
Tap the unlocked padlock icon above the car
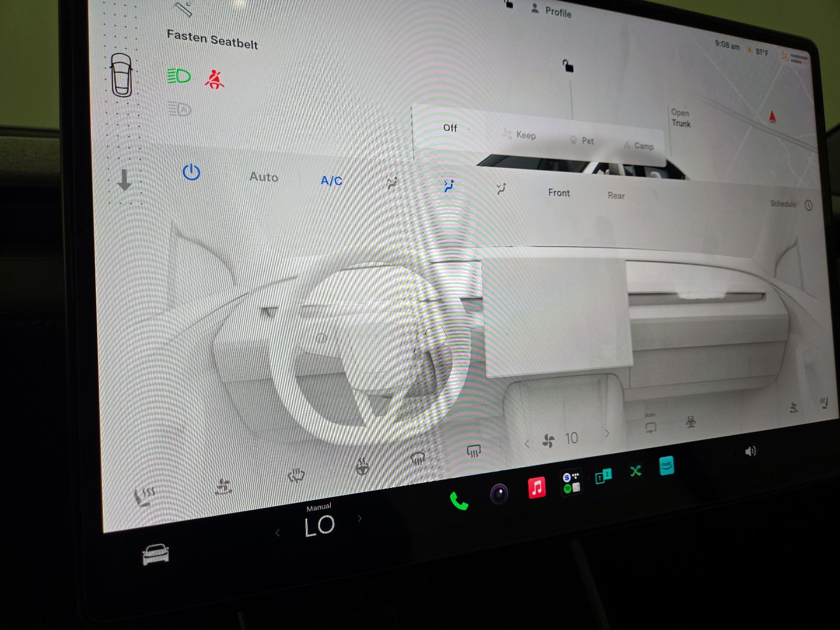click(x=567, y=66)
